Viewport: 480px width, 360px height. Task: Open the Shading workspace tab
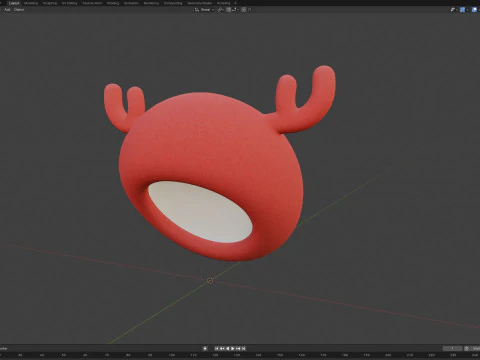pyautogui.click(x=113, y=3)
